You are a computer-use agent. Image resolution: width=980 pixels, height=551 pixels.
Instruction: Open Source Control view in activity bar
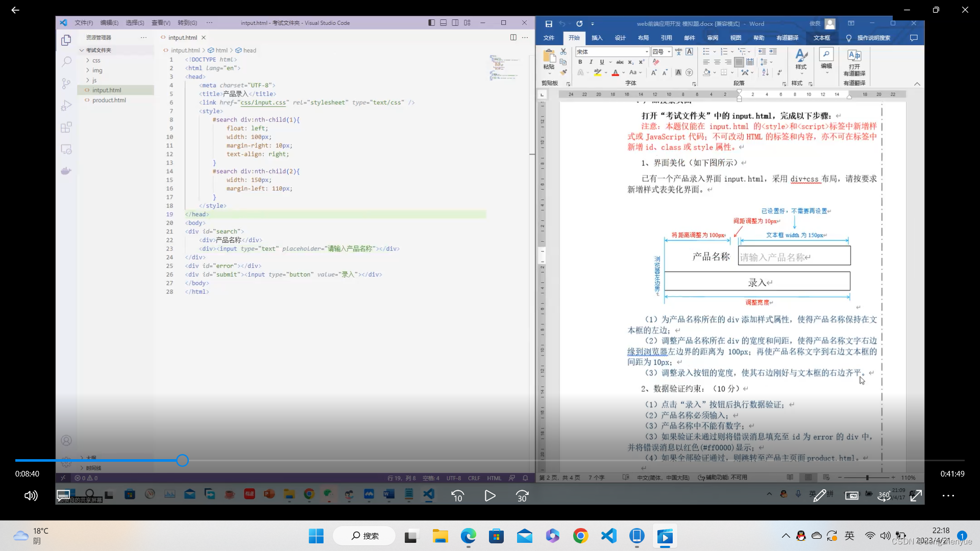66,84
